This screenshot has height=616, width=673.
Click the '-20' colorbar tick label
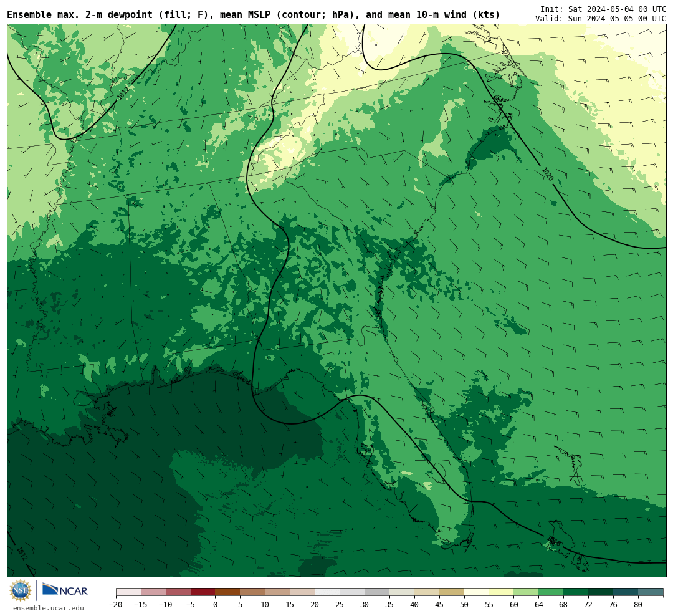tap(116, 605)
